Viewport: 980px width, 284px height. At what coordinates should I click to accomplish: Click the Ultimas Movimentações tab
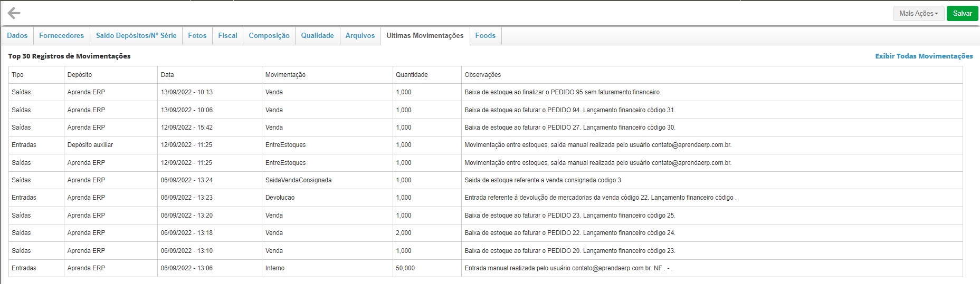pos(425,36)
